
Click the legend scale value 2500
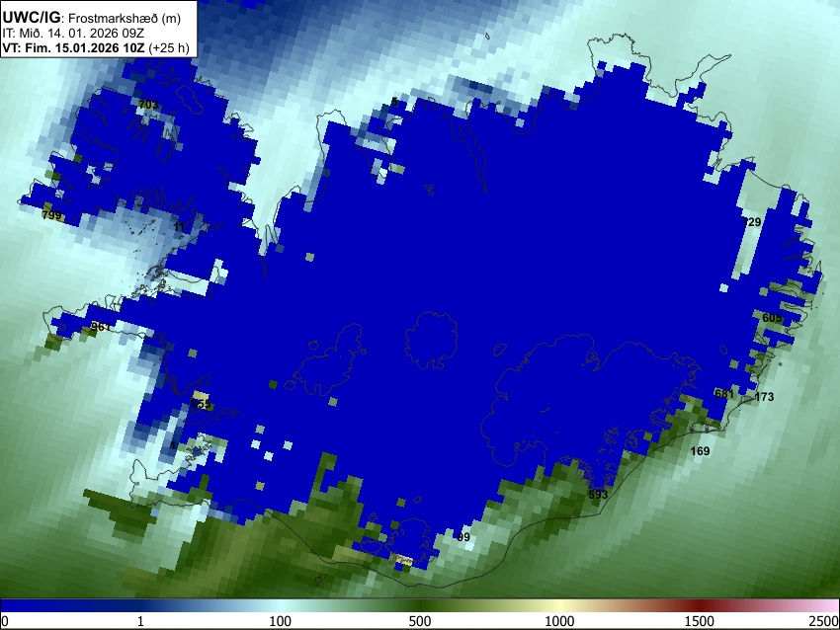pyautogui.click(x=824, y=621)
